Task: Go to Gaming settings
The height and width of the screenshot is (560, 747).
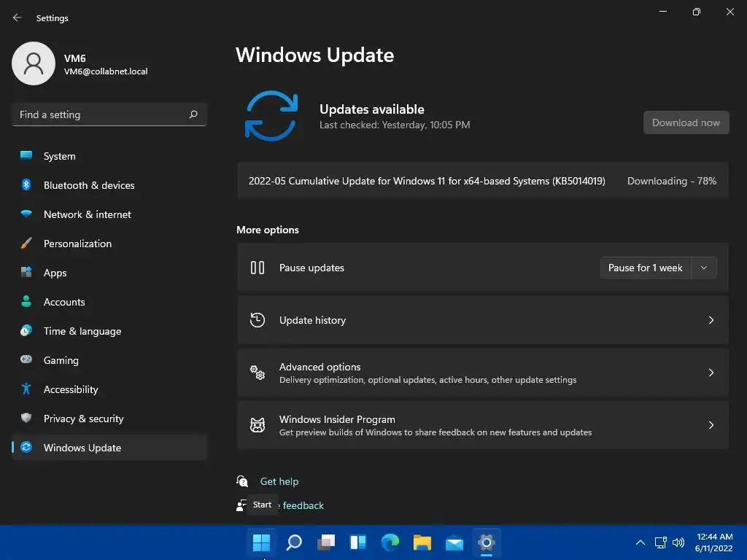Action: tap(109, 360)
